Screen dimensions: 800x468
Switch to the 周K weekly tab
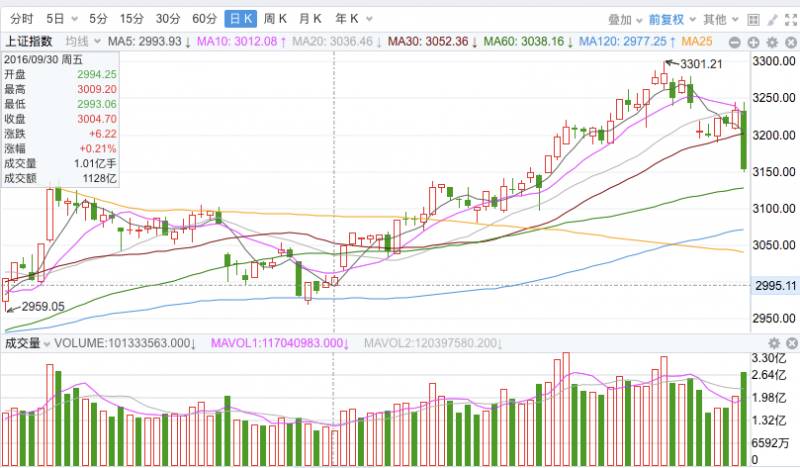pos(275,19)
